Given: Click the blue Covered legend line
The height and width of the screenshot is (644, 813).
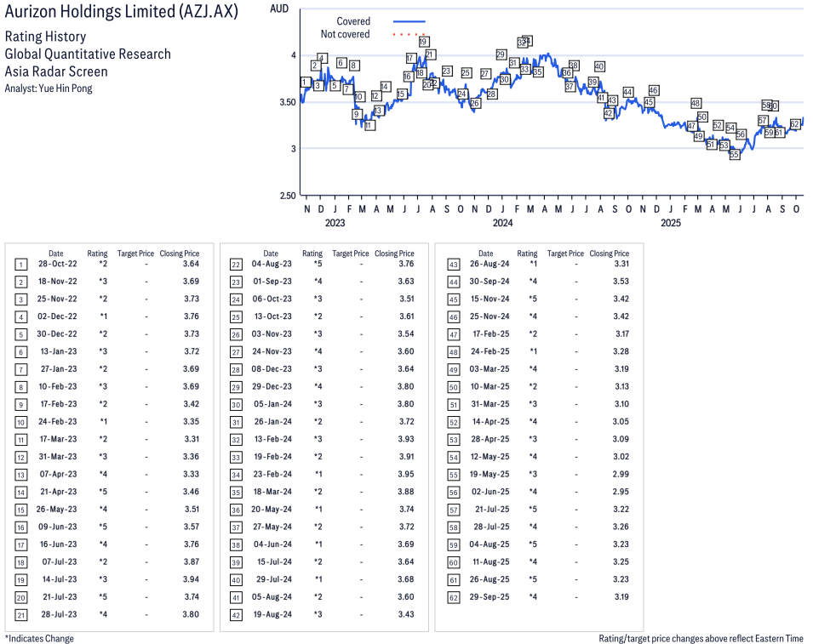Looking at the screenshot, I should [x=409, y=21].
